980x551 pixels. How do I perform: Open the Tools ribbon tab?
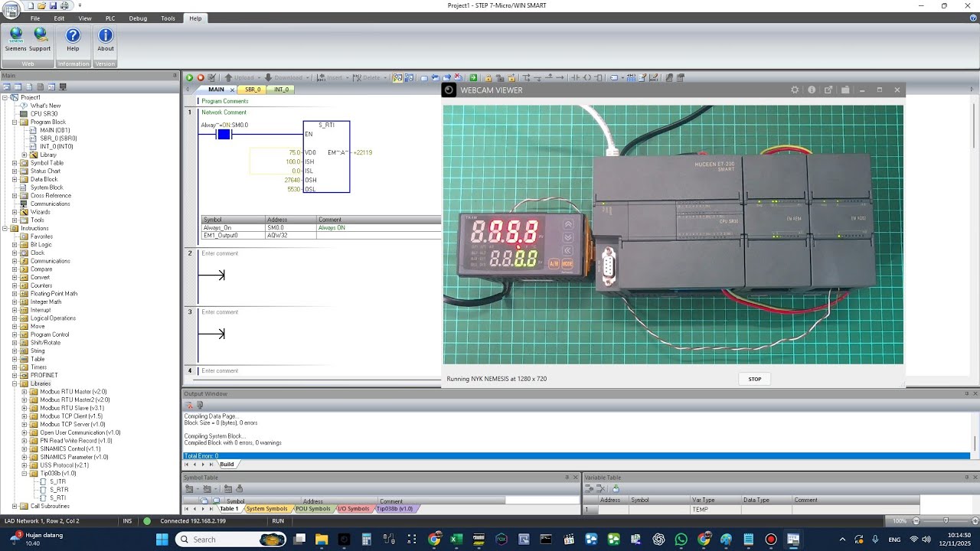168,18
